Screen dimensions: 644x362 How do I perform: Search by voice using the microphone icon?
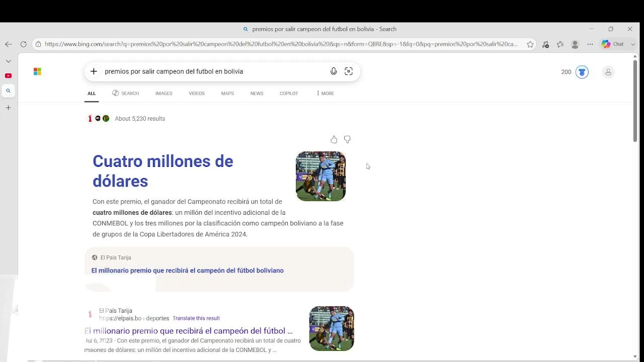pyautogui.click(x=334, y=71)
